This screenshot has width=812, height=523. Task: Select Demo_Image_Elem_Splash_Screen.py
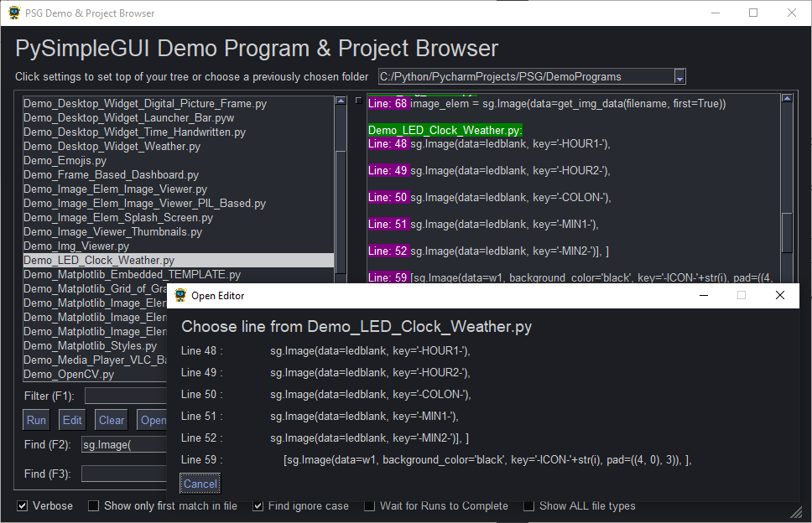click(x=179, y=217)
